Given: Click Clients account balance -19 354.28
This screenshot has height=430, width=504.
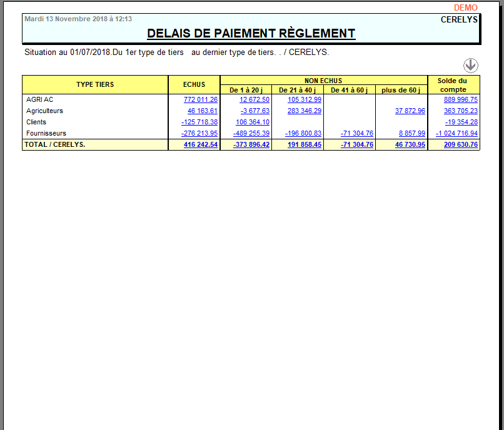Looking at the screenshot, I should (x=461, y=122).
